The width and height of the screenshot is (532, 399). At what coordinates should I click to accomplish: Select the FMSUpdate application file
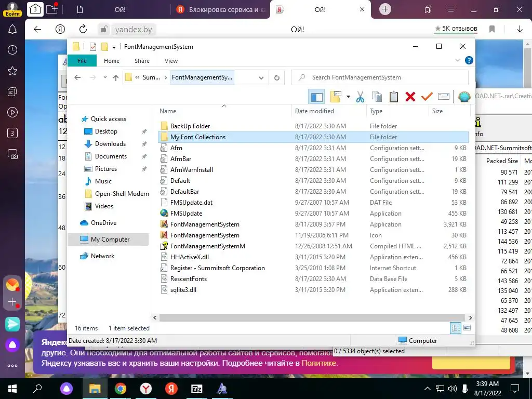point(313,214)
